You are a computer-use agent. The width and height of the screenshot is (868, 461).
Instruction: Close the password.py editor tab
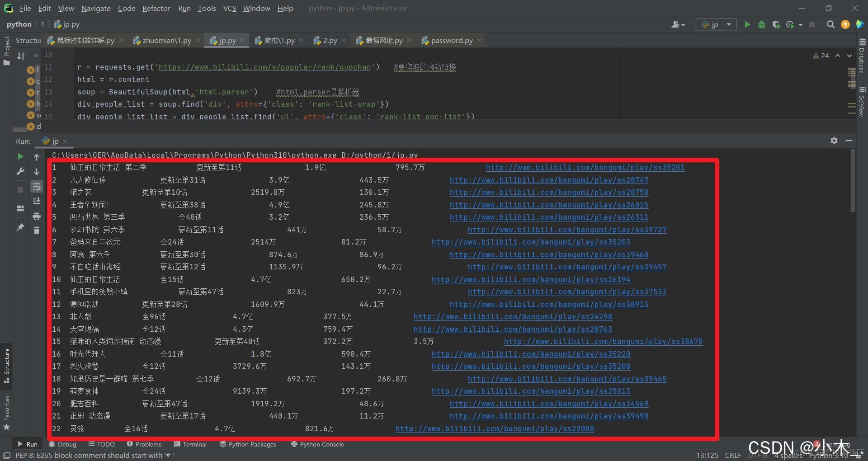(479, 40)
